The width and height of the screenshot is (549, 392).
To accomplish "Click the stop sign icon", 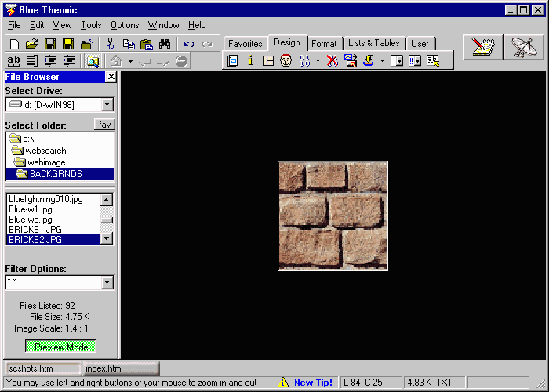I will (x=181, y=61).
